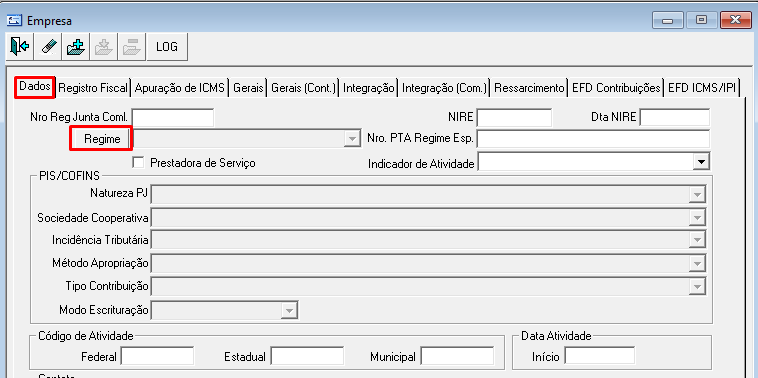Click the exit door icon in toolbar
Image resolution: width=758 pixels, height=378 pixels.
(x=20, y=47)
